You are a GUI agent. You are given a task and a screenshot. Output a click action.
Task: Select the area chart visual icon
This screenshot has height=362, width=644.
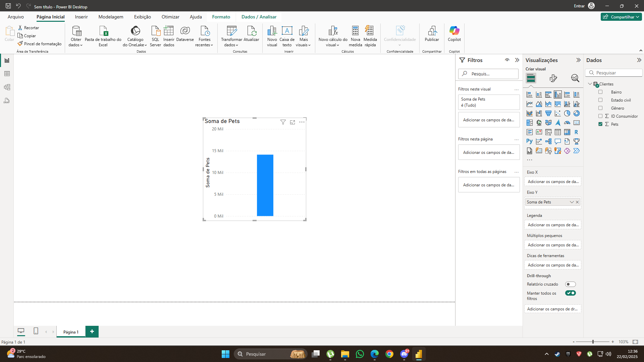point(539,104)
